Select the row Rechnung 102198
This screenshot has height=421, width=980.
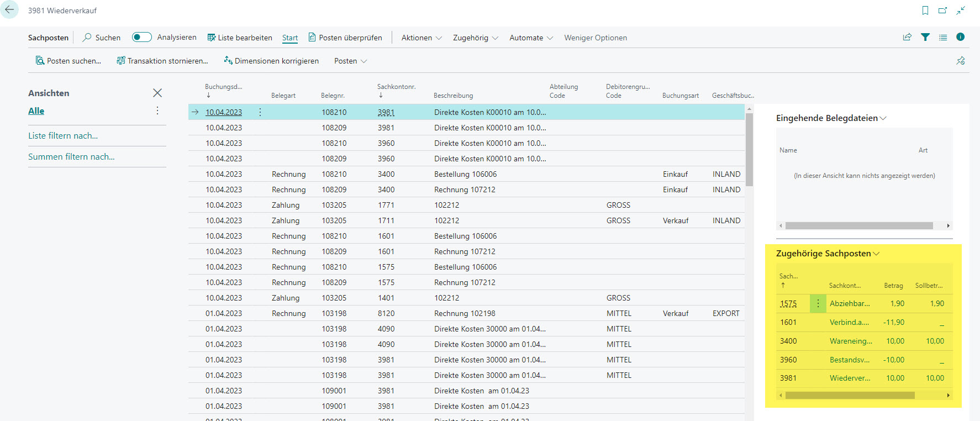(x=466, y=313)
